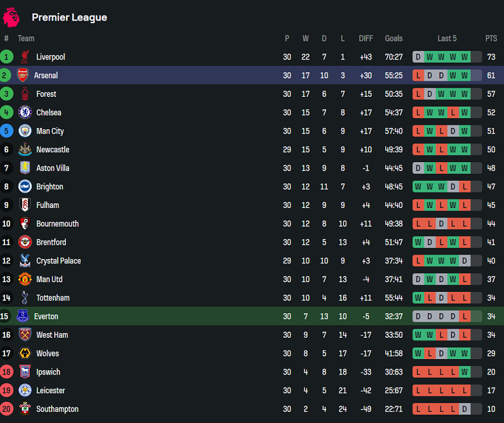504x423 pixels.
Task: Click Ipswich's red position 18 badge
Action: tap(6, 372)
